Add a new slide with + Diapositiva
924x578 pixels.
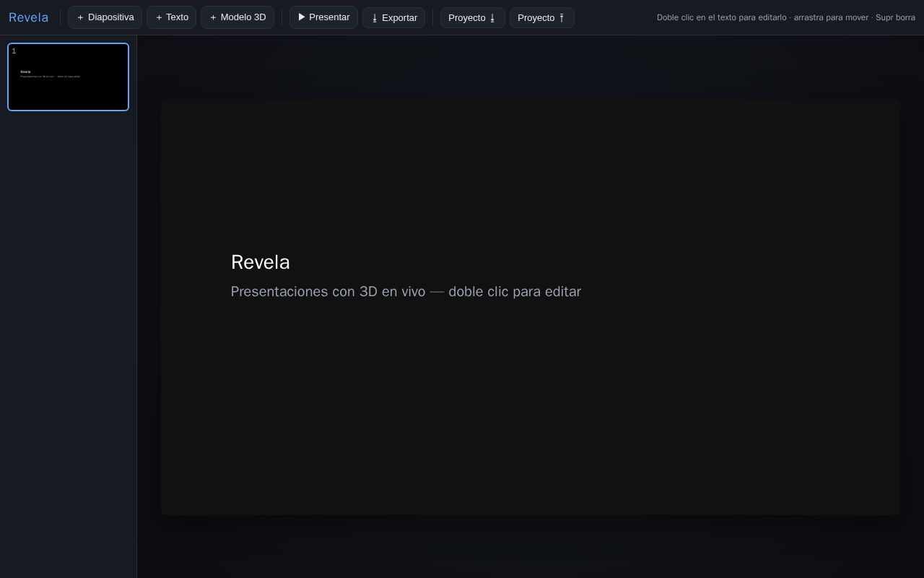tap(105, 17)
